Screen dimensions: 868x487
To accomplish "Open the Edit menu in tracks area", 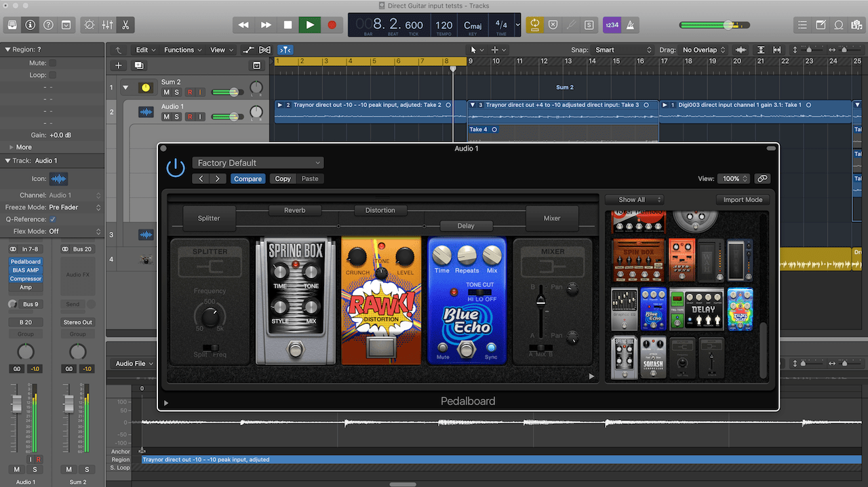I will tap(145, 50).
